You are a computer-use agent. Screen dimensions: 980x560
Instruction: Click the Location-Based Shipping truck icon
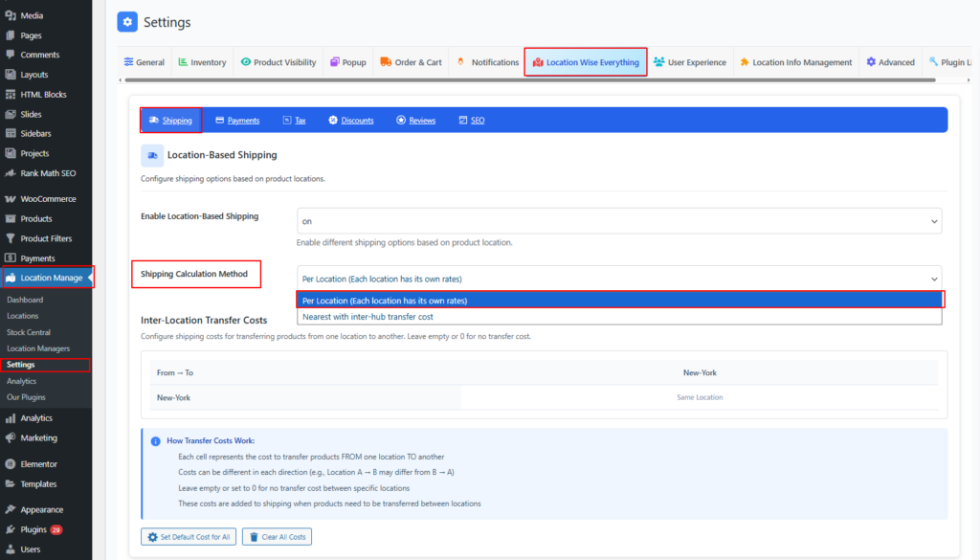click(152, 155)
